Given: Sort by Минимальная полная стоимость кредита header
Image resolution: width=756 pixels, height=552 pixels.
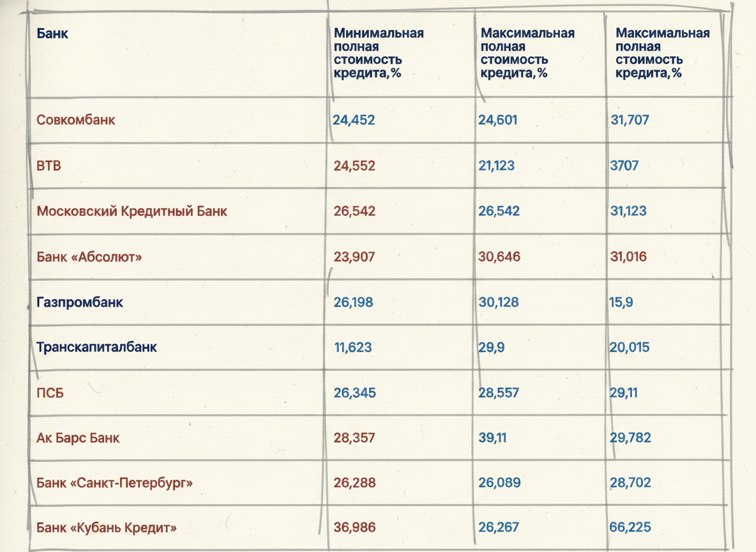Looking at the screenshot, I should (x=379, y=53).
